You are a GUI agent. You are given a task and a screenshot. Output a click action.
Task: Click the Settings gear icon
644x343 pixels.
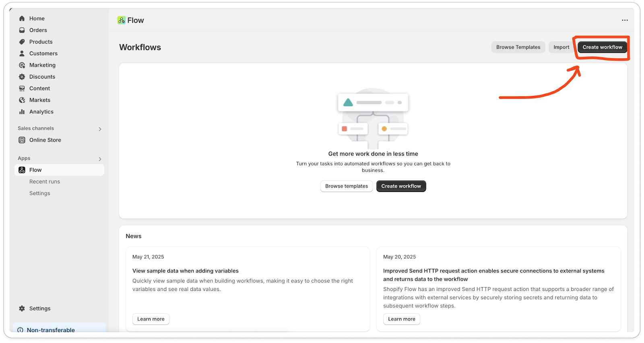[x=22, y=309]
